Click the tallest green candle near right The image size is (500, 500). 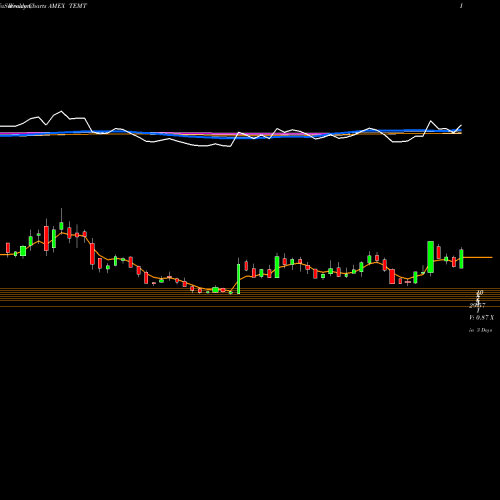[x=431, y=257]
